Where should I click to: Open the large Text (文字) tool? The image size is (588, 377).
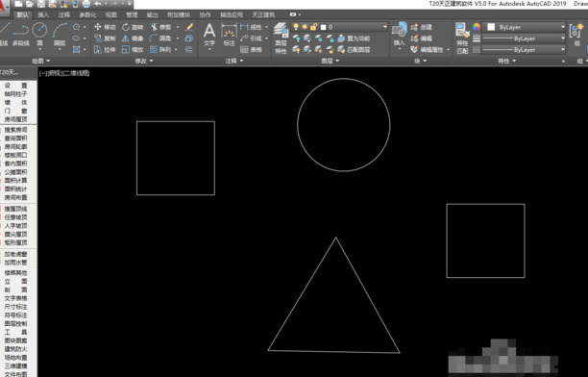click(209, 35)
